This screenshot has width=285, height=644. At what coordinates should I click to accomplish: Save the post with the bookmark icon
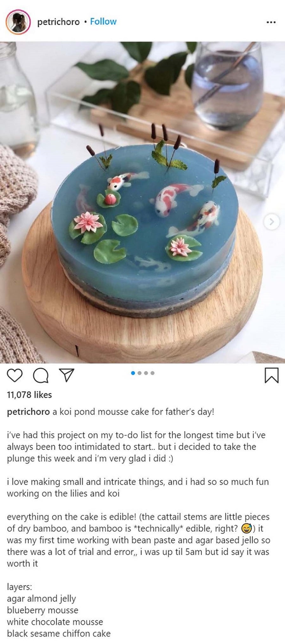[x=271, y=376]
